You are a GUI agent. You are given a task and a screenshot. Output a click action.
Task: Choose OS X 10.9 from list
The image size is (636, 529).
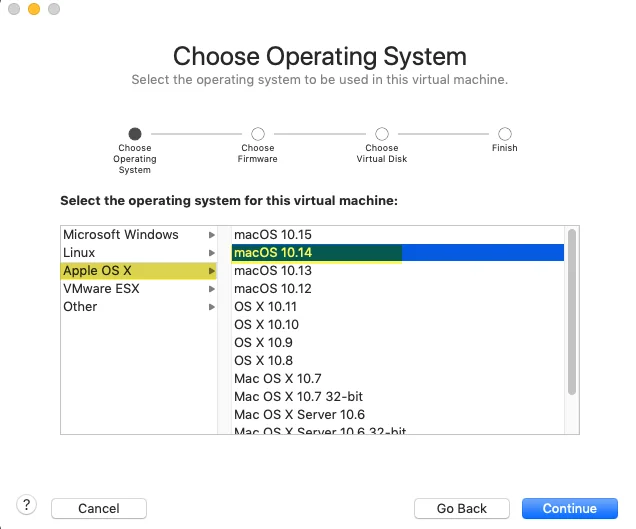[x=398, y=342]
